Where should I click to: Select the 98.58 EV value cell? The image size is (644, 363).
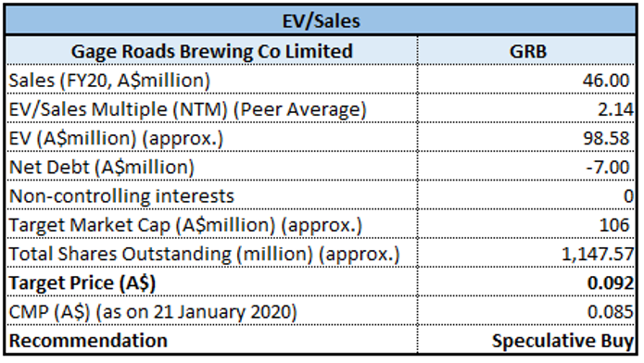(x=527, y=138)
